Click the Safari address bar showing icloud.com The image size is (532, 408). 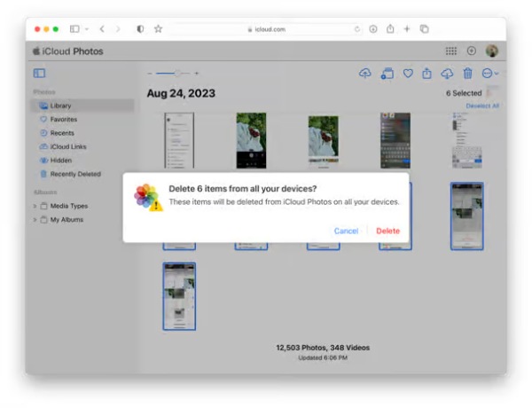[x=265, y=28]
